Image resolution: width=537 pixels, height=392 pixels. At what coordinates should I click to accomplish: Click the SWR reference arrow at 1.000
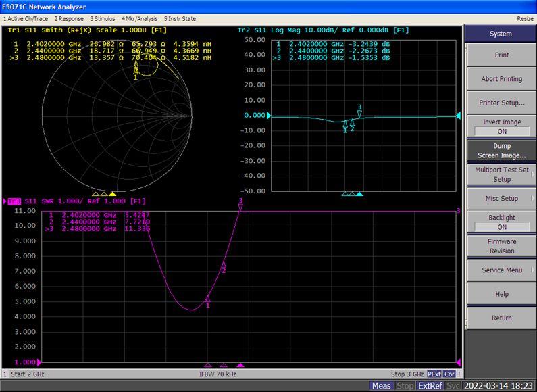(x=39, y=362)
